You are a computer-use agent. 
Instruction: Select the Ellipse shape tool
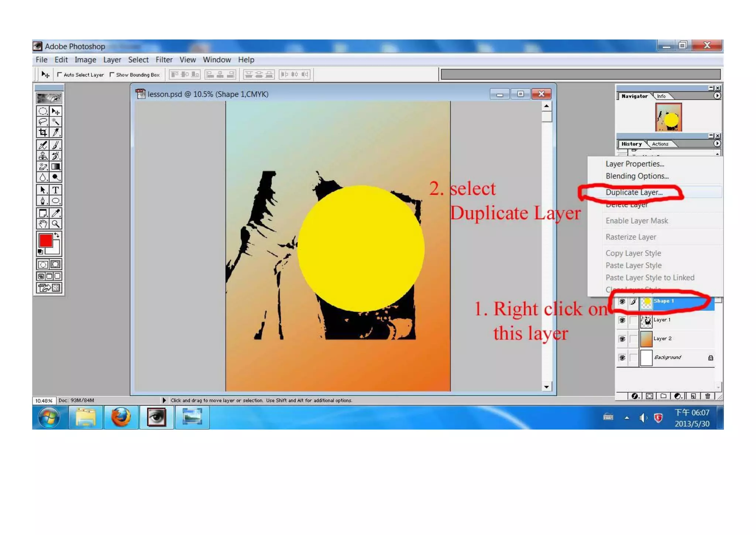[x=56, y=200]
